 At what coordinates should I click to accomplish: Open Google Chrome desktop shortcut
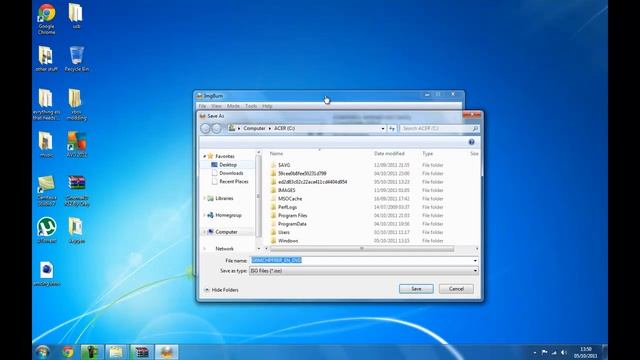pos(47,18)
